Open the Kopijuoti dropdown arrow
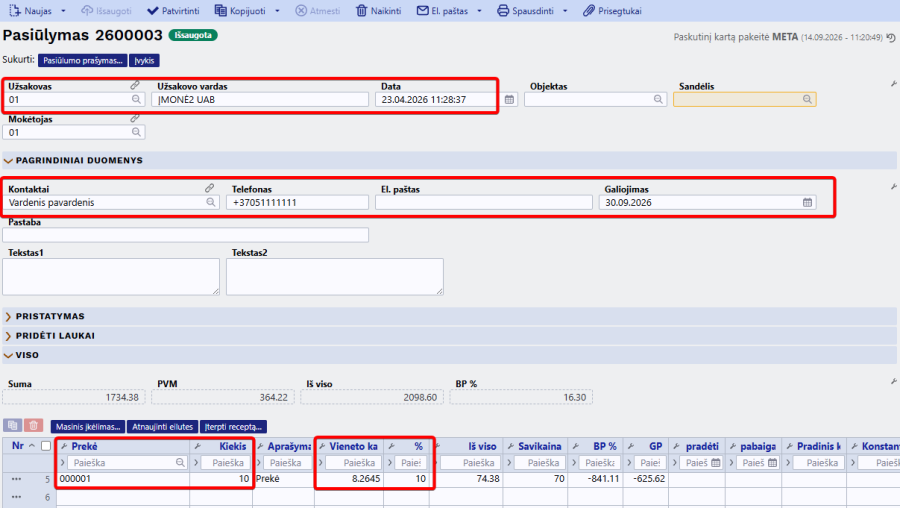 (x=277, y=11)
